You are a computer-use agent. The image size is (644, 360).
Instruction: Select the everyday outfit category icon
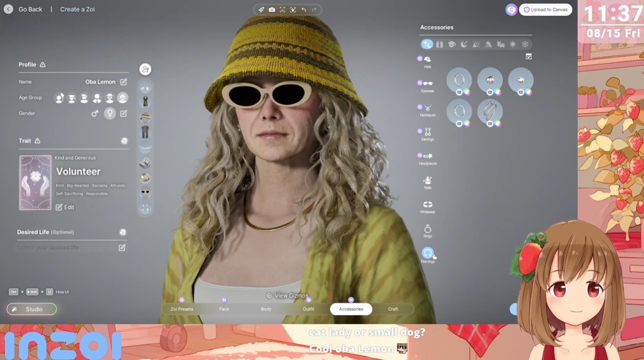[x=427, y=44]
